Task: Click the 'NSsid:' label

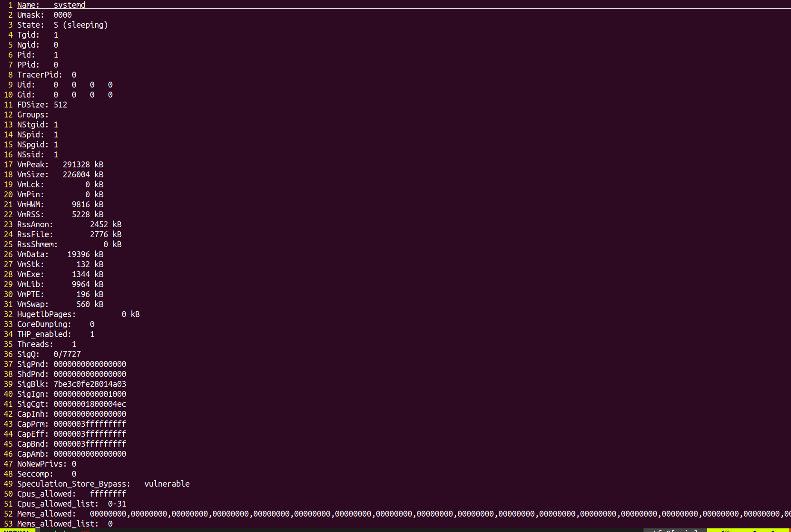Action: pos(31,155)
